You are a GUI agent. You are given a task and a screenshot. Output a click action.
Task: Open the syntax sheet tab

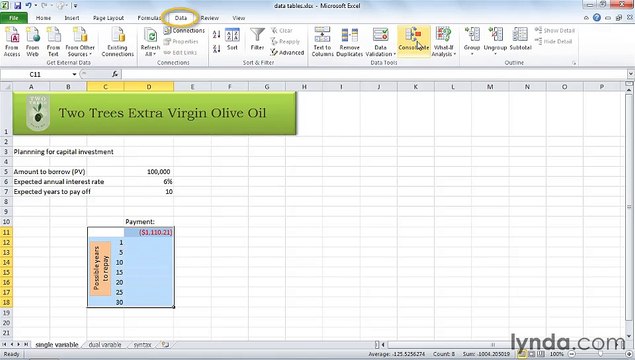coord(142,345)
